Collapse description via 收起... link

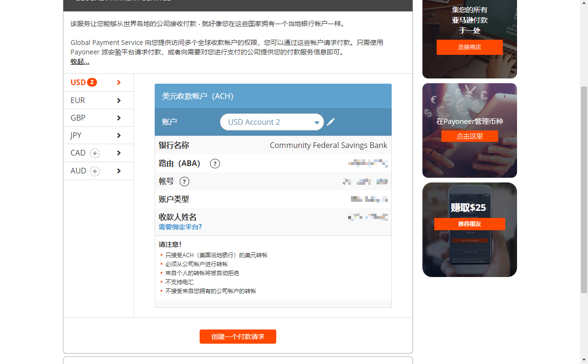pyautogui.click(x=80, y=61)
